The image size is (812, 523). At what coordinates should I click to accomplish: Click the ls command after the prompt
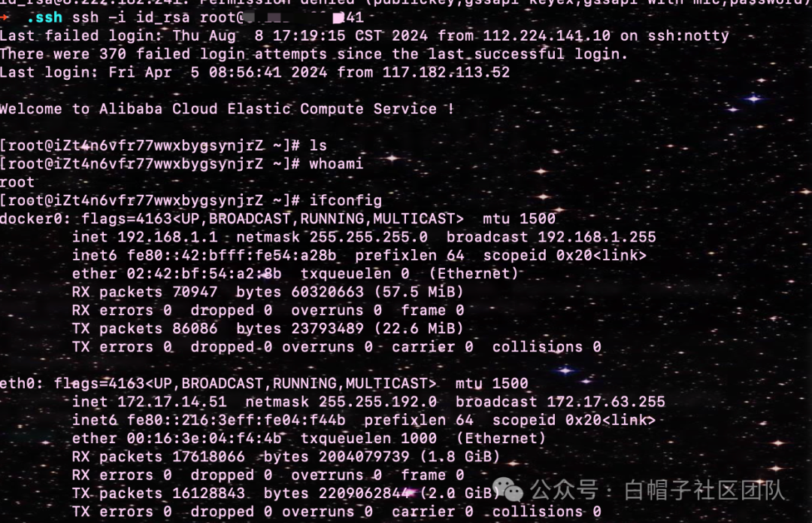[318, 146]
